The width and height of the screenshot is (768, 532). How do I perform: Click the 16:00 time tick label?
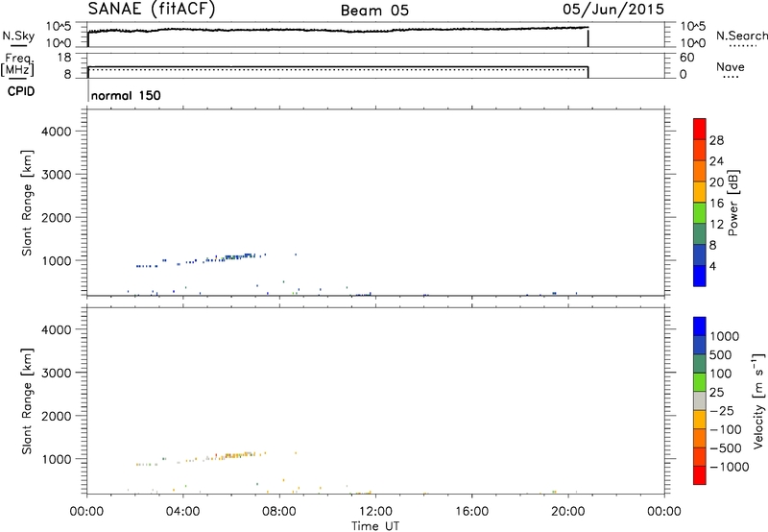[471, 512]
